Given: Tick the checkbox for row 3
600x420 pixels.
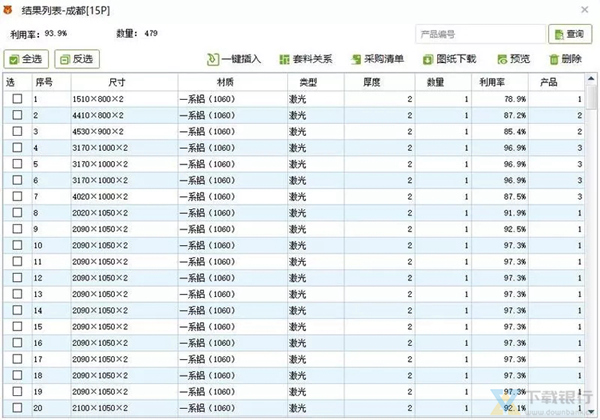Looking at the screenshot, I should click(17, 131).
